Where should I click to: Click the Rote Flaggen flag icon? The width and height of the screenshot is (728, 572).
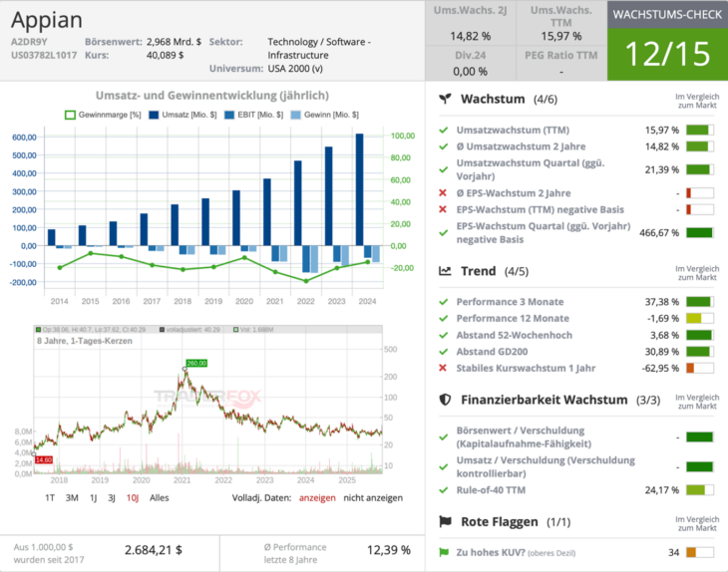447,522
